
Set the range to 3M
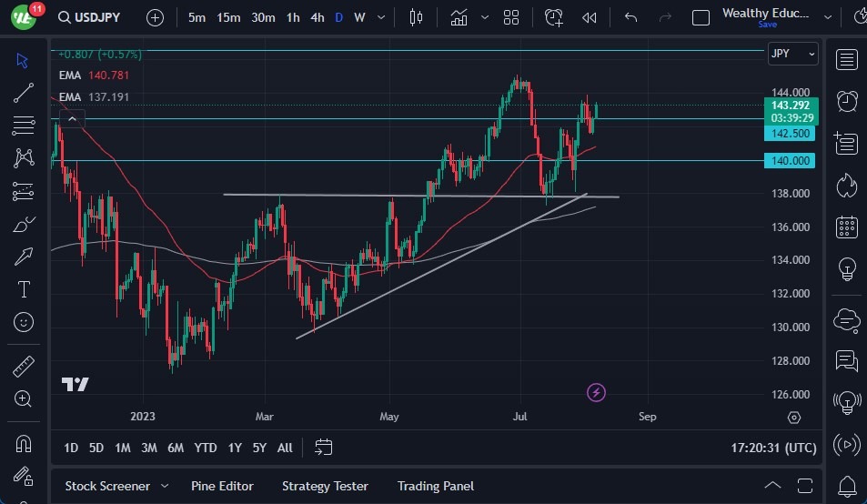(148, 448)
